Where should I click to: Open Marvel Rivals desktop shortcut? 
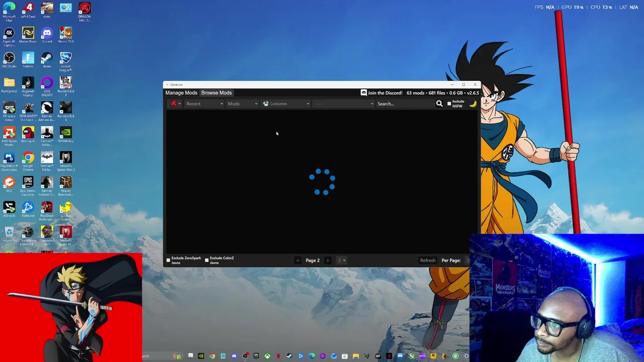(28, 36)
